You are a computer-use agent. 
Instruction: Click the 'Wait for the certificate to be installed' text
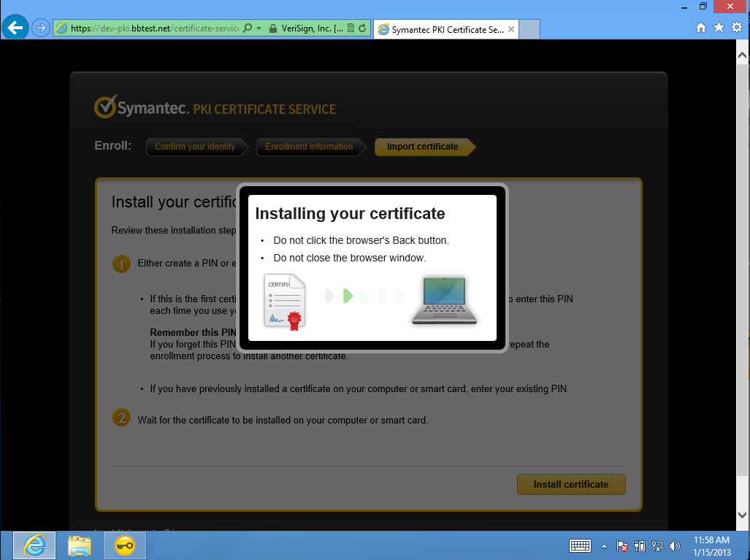283,421
